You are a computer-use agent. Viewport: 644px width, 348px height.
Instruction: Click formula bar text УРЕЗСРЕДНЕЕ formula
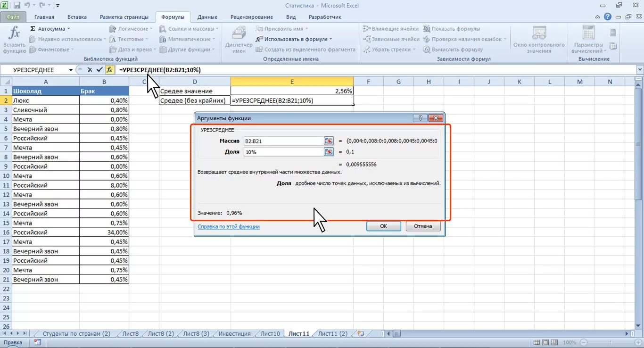[x=160, y=70]
